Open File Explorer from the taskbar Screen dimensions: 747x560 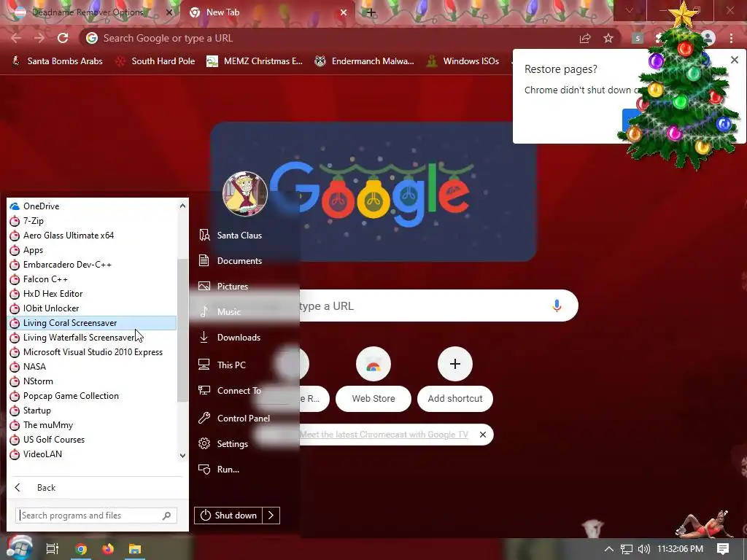(x=135, y=549)
